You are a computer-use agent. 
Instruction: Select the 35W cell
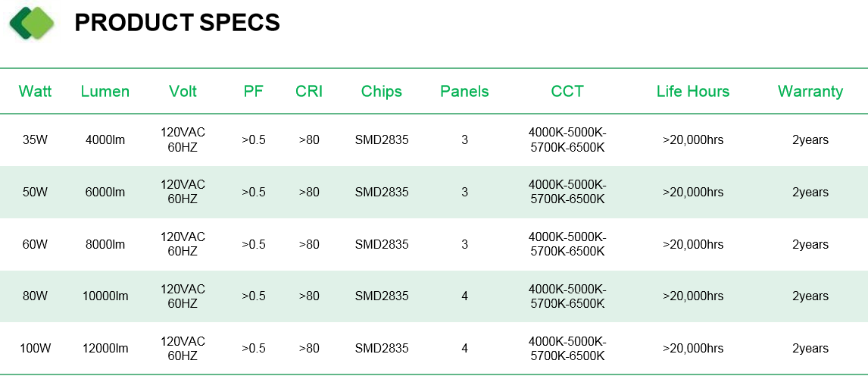click(x=36, y=140)
